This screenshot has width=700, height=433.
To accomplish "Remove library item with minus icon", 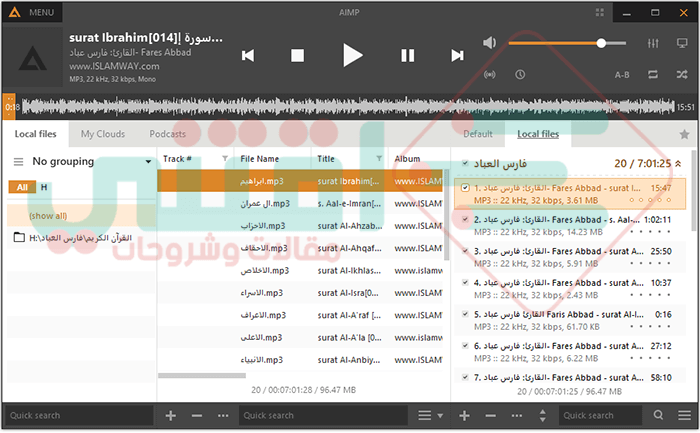I will 197,416.
